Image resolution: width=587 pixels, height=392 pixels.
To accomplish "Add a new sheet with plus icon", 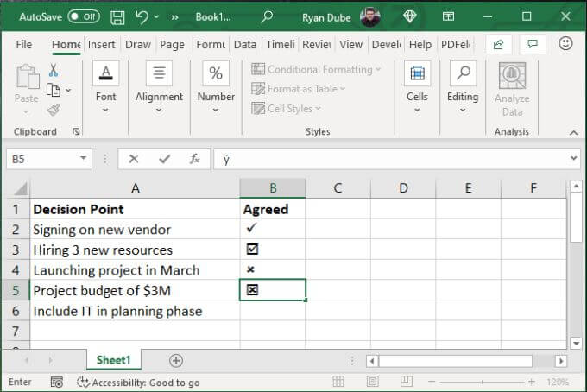I will pos(176,360).
